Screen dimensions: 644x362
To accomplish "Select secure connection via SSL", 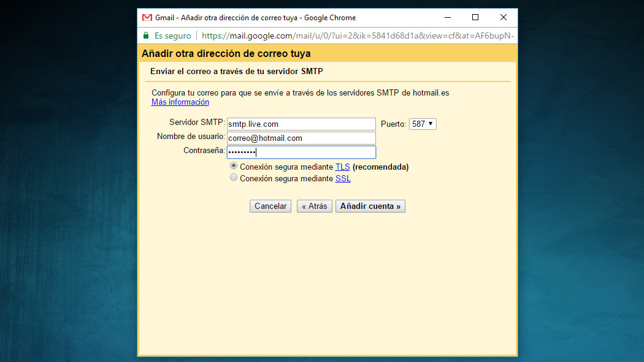I will 234,177.
